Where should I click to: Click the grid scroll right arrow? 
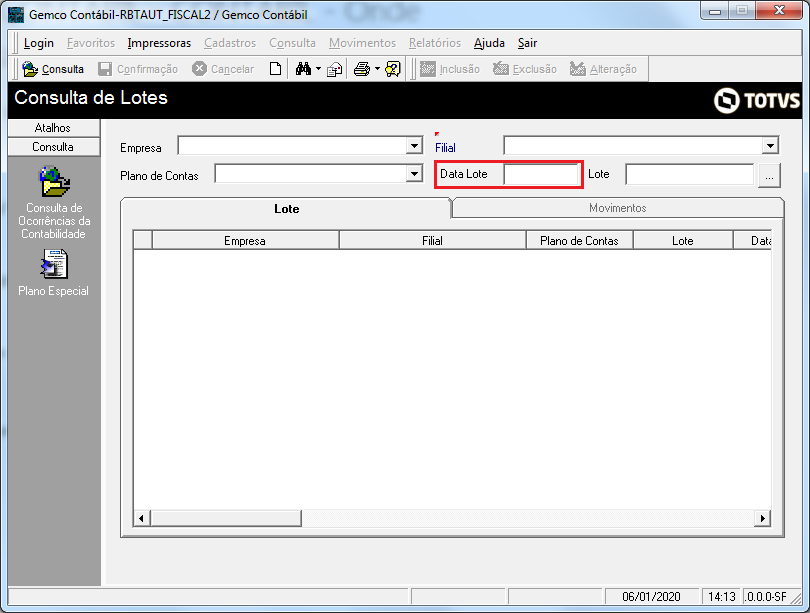(x=762, y=518)
